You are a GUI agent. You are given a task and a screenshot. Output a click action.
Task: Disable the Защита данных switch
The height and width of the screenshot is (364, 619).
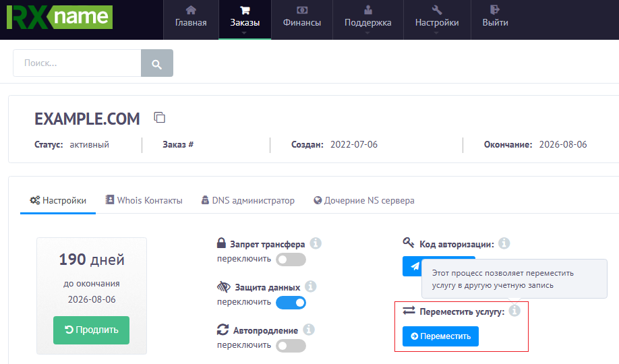[x=291, y=303]
